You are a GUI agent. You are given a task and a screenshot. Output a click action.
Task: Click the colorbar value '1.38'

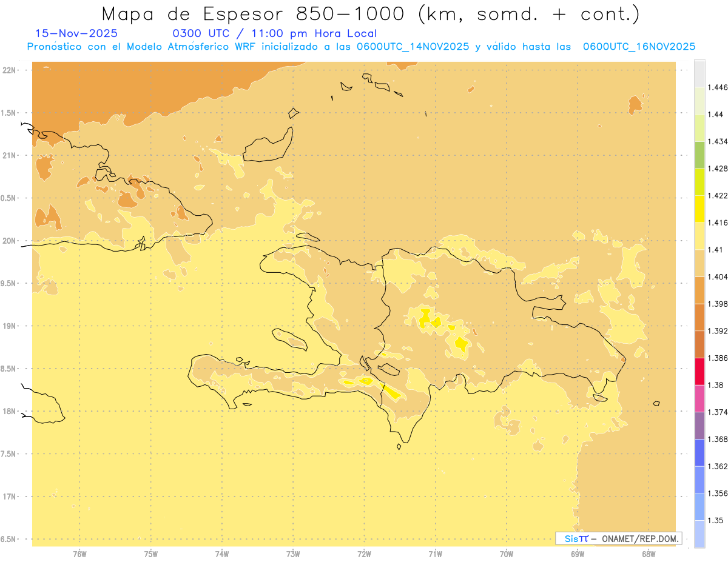(716, 385)
